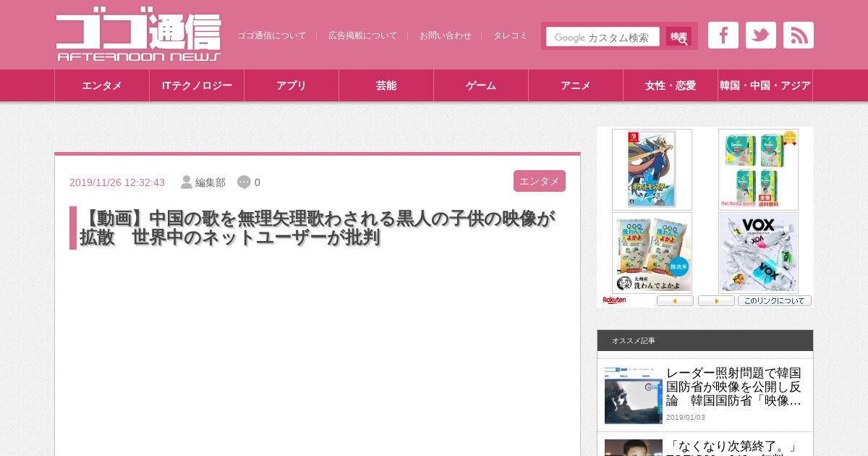Open the レーダー照射問題で韓国国防省 article link
Viewport: 868px width, 456px height.
coord(733,387)
